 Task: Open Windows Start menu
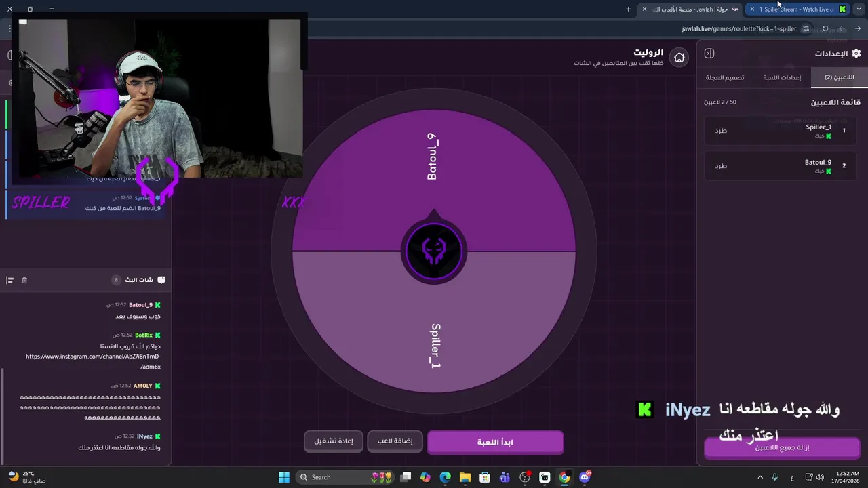click(284, 477)
